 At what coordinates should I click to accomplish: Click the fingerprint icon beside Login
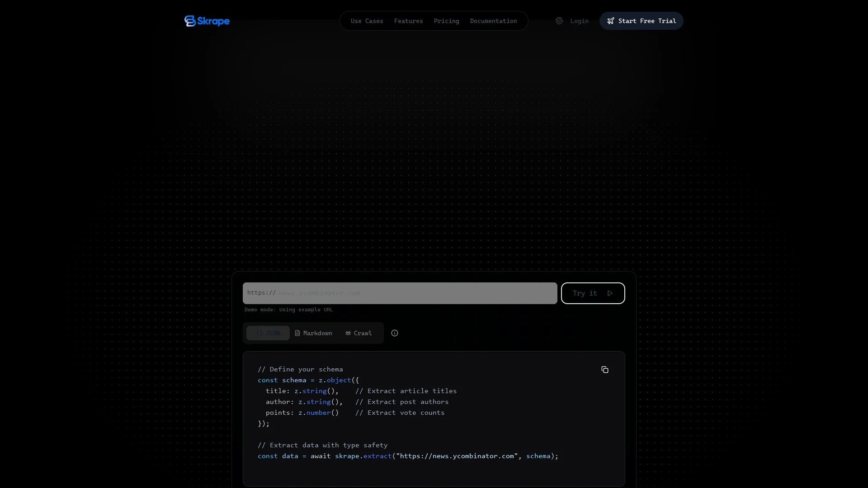click(x=559, y=21)
